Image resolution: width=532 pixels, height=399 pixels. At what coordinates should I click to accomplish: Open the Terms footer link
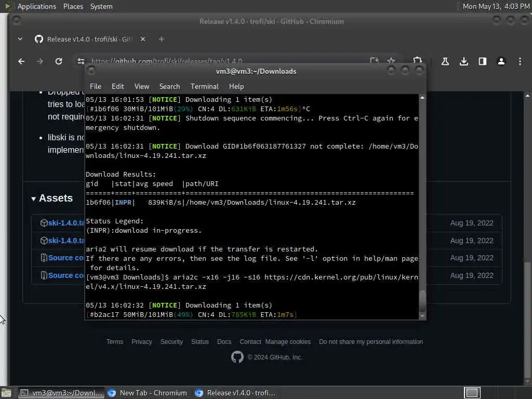pos(115,342)
